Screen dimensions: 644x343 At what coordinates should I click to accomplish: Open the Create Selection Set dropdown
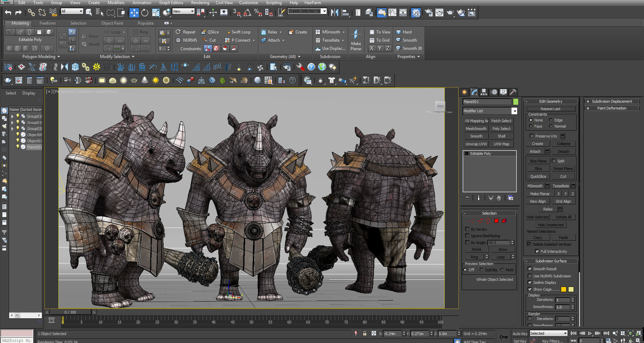click(x=324, y=11)
